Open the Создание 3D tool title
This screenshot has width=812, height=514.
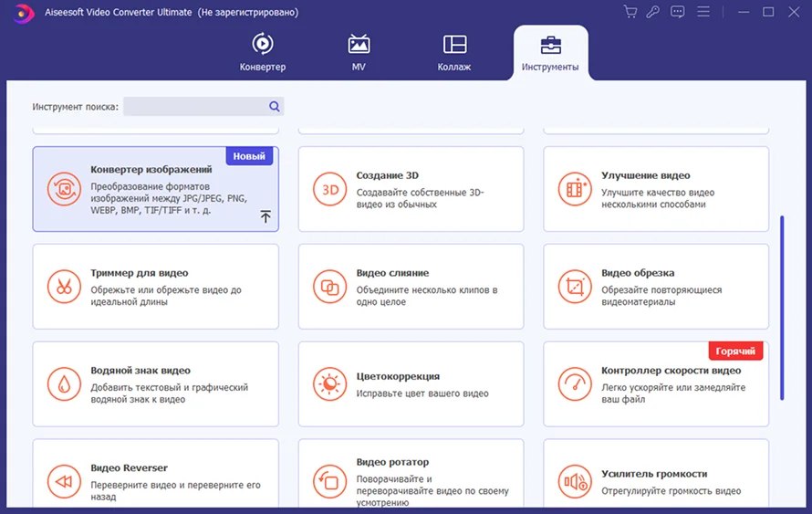[388, 175]
